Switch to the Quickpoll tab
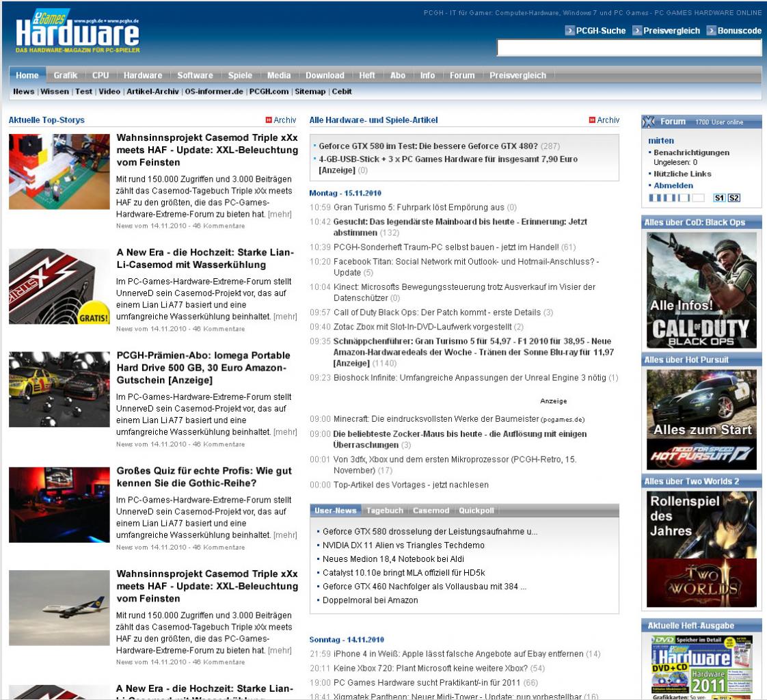 (476, 511)
